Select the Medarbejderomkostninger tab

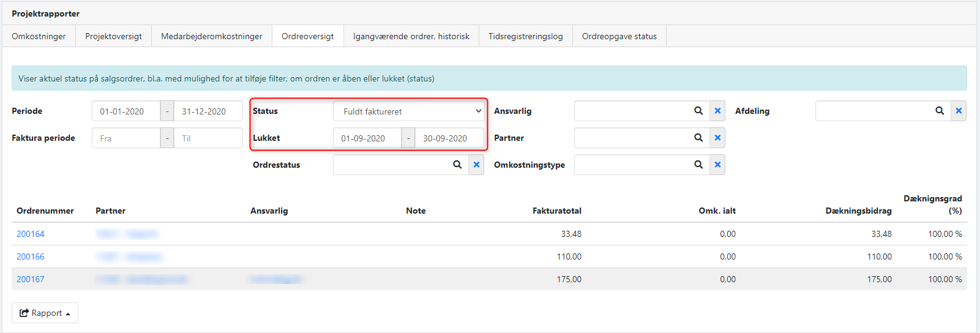click(211, 36)
